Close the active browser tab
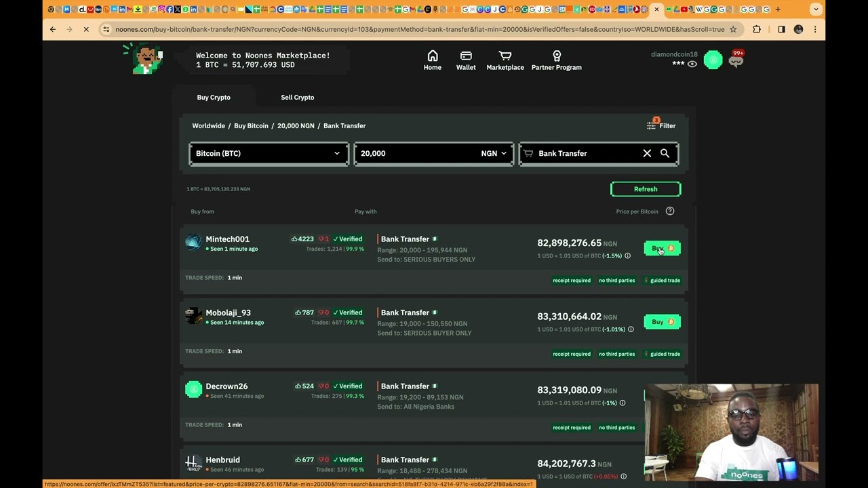Image resolution: width=868 pixels, height=488 pixels. 656,9
